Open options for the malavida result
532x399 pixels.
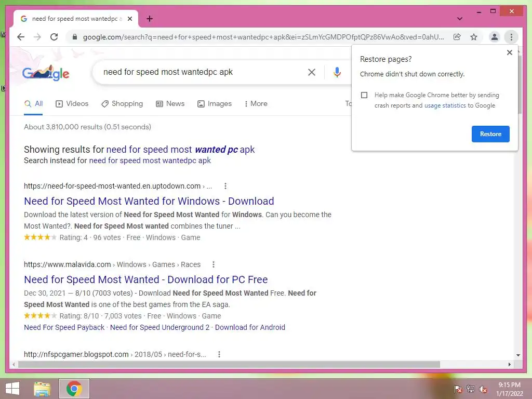[213, 264]
